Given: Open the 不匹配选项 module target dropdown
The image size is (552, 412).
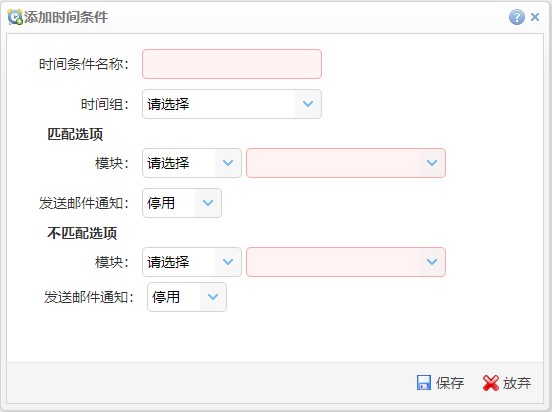Looking at the screenshot, I should click(432, 262).
